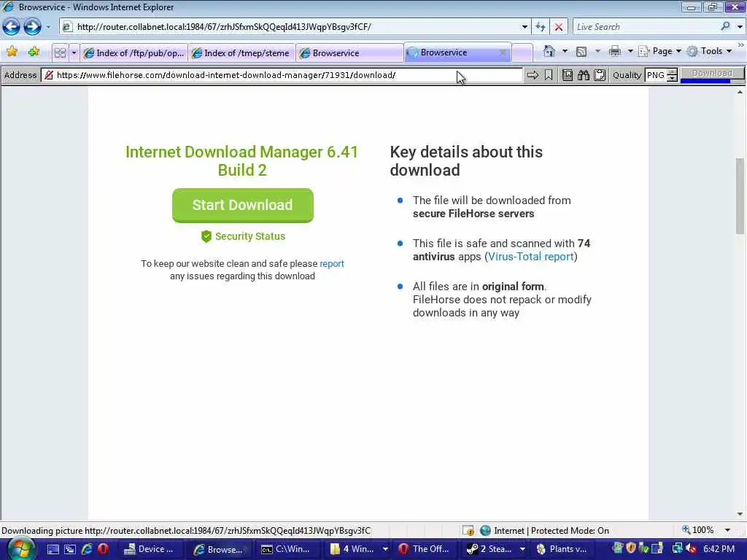Open a new blank tab
This screenshot has width=747, height=560.
(x=522, y=52)
